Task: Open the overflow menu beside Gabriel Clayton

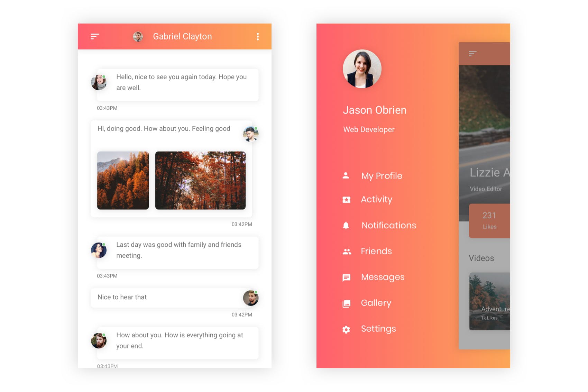Action: [258, 36]
